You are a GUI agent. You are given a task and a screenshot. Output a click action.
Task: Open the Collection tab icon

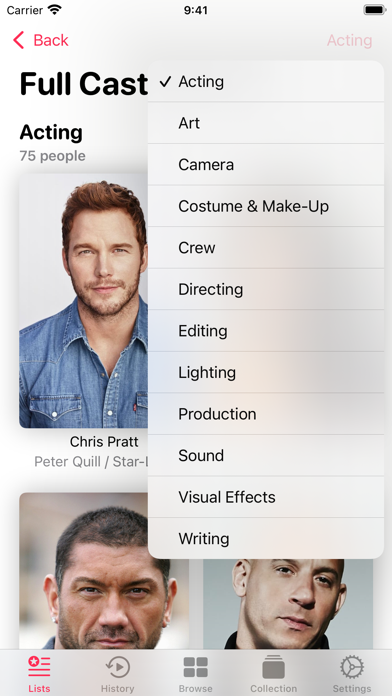273,667
